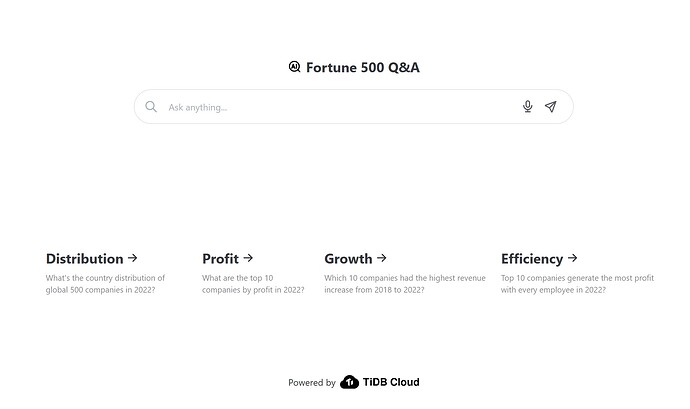Click the Fortune 500 Q&A logo icon
The width and height of the screenshot is (690, 409).
(294, 67)
